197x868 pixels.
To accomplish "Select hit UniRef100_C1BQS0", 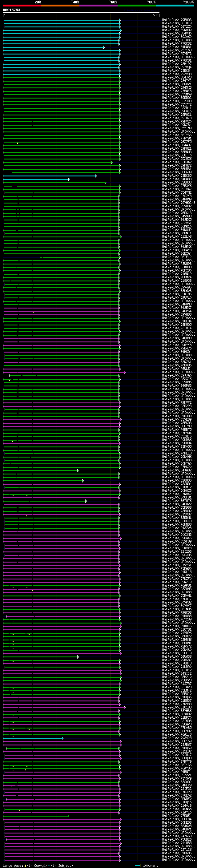I will (177, 748).
